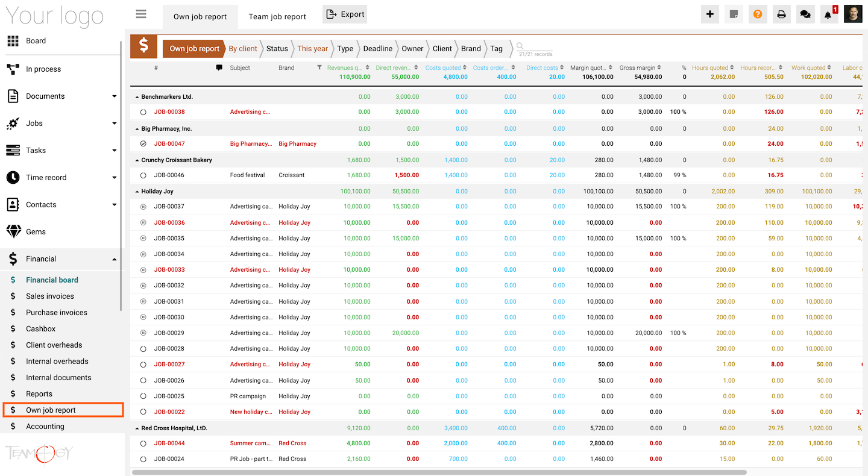The height and width of the screenshot is (476, 868).
Task: Open the chat messages icon
Action: (x=805, y=14)
